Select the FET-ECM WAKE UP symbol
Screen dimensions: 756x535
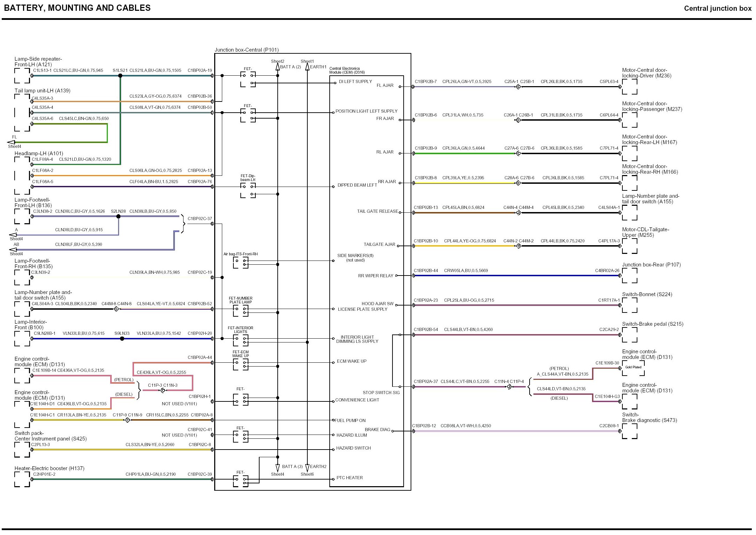241,364
